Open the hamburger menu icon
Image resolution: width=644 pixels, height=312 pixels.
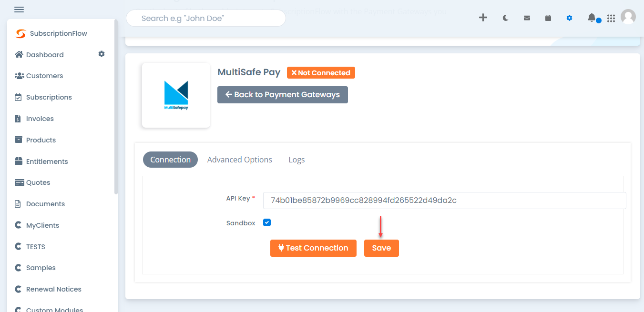(x=20, y=10)
